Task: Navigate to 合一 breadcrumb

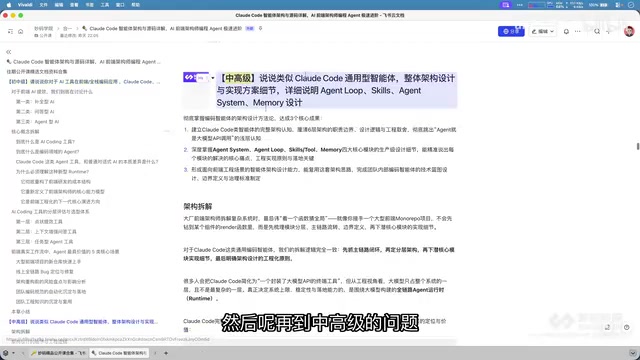Action: (x=67, y=29)
